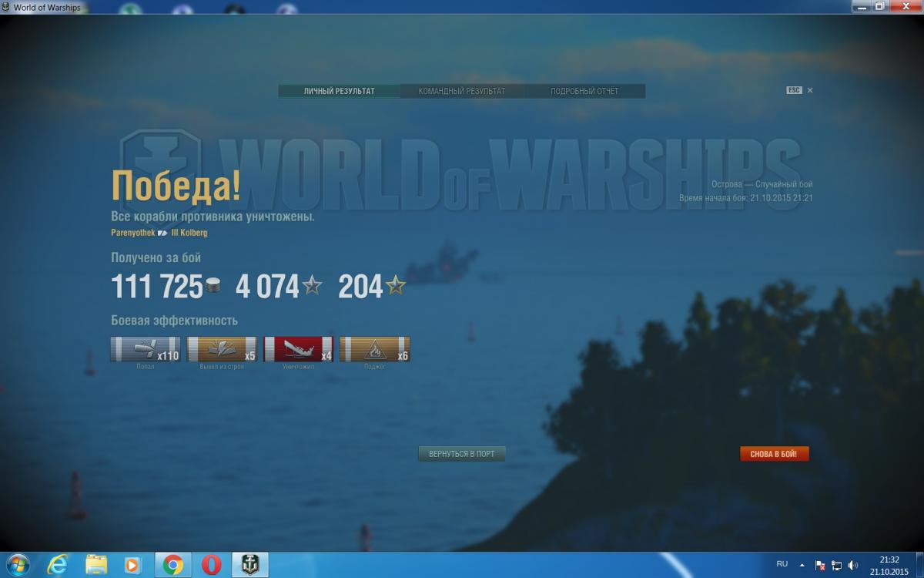Click the ESC key hint label
924x578 pixels.
tap(794, 90)
